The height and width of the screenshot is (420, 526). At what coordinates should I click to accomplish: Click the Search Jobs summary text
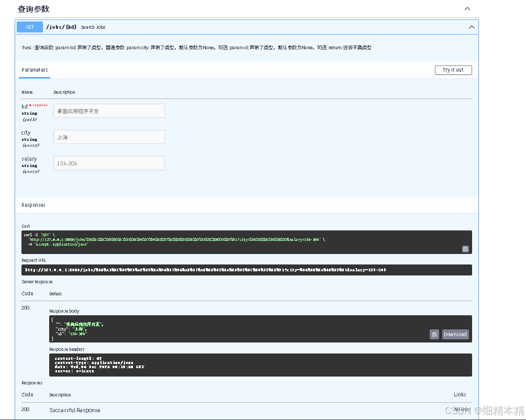coord(93,27)
